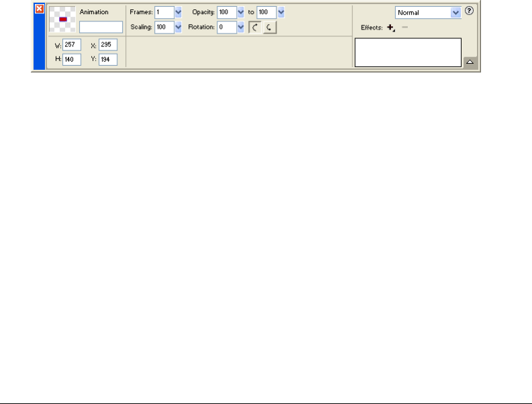This screenshot has width=532, height=404.
Task: Click the W width field showing 257
Action: [x=72, y=45]
